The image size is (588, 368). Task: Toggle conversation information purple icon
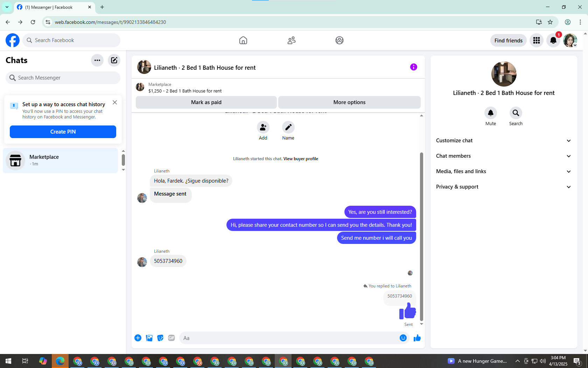tap(414, 67)
